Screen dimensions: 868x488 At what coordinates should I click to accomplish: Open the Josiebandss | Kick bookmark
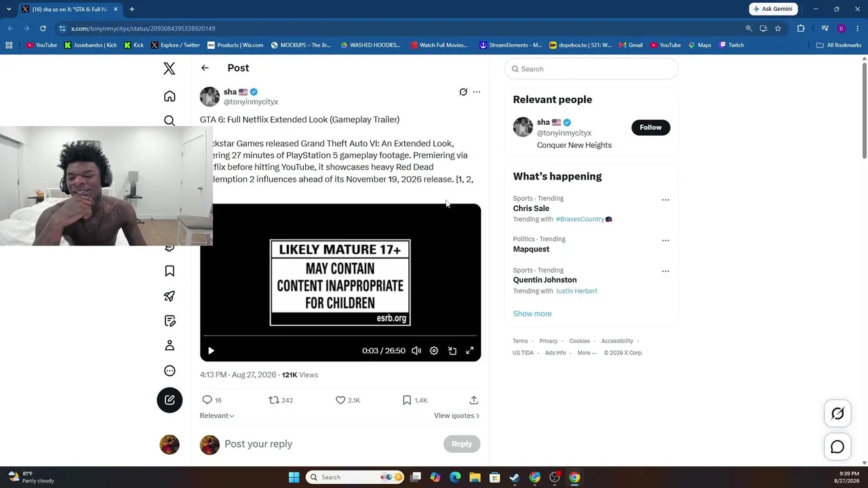(x=90, y=45)
